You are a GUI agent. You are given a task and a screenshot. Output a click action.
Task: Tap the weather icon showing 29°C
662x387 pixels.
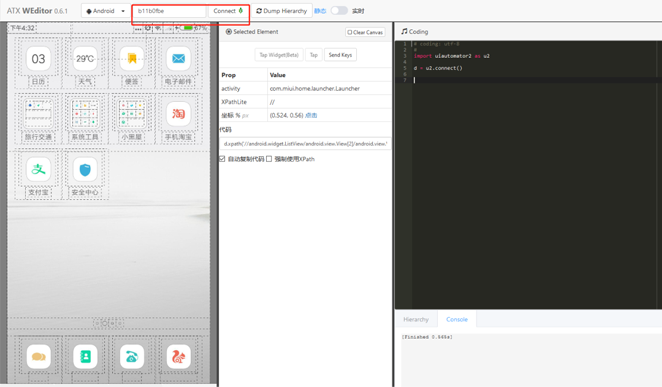tap(85, 59)
